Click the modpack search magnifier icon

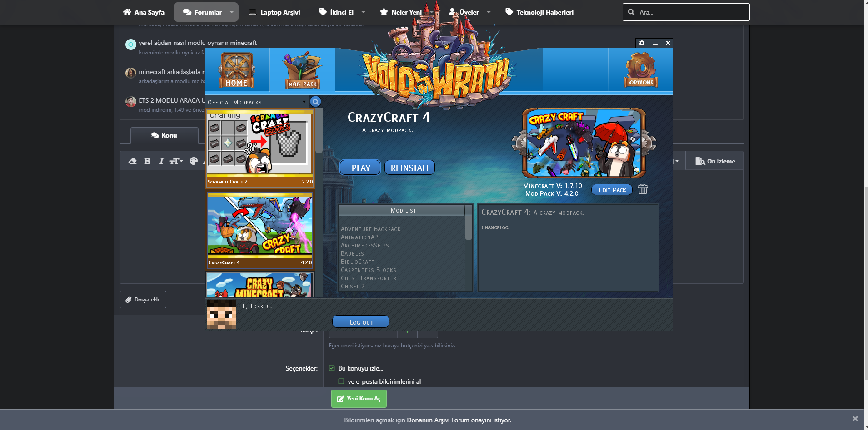pos(315,102)
